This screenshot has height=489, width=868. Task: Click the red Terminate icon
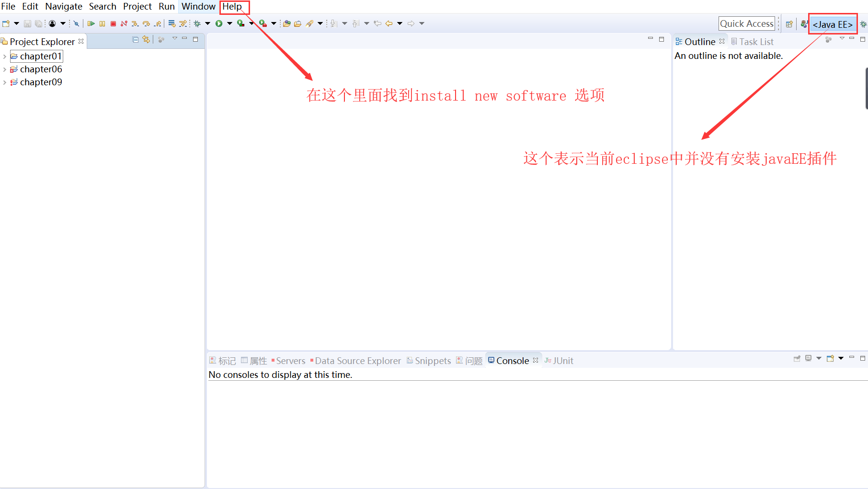(x=113, y=23)
